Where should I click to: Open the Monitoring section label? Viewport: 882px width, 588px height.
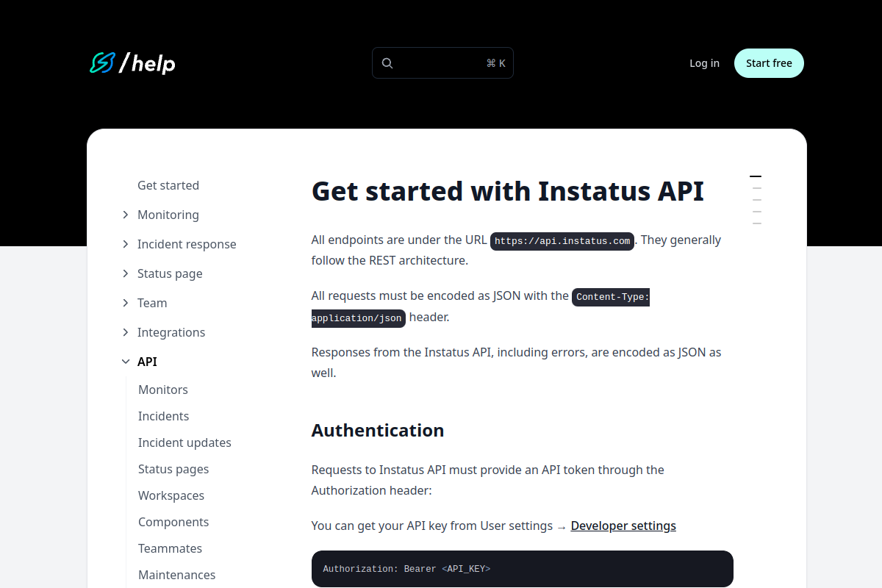(x=168, y=215)
